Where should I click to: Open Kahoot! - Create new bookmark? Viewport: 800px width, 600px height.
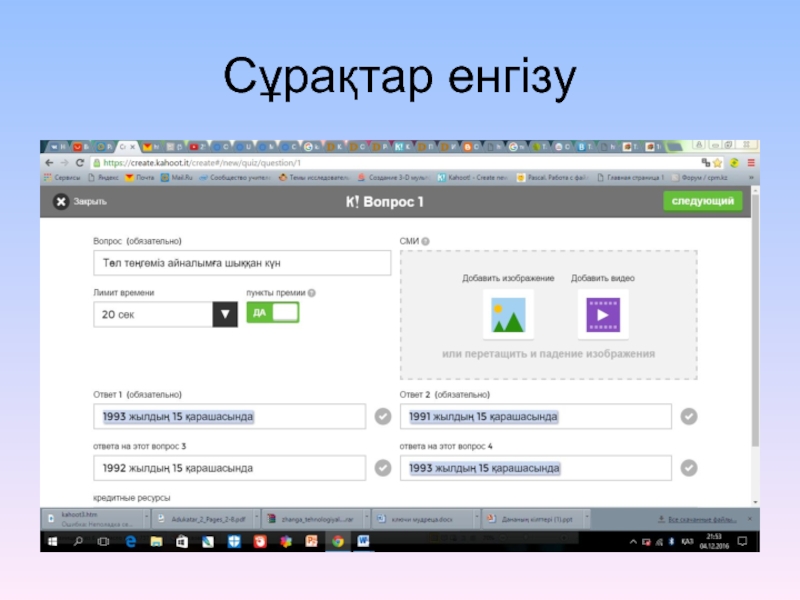tap(472, 178)
